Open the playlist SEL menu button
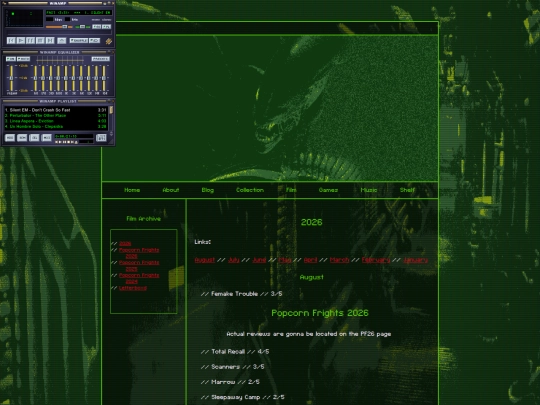540x405 pixels. (x=34, y=138)
